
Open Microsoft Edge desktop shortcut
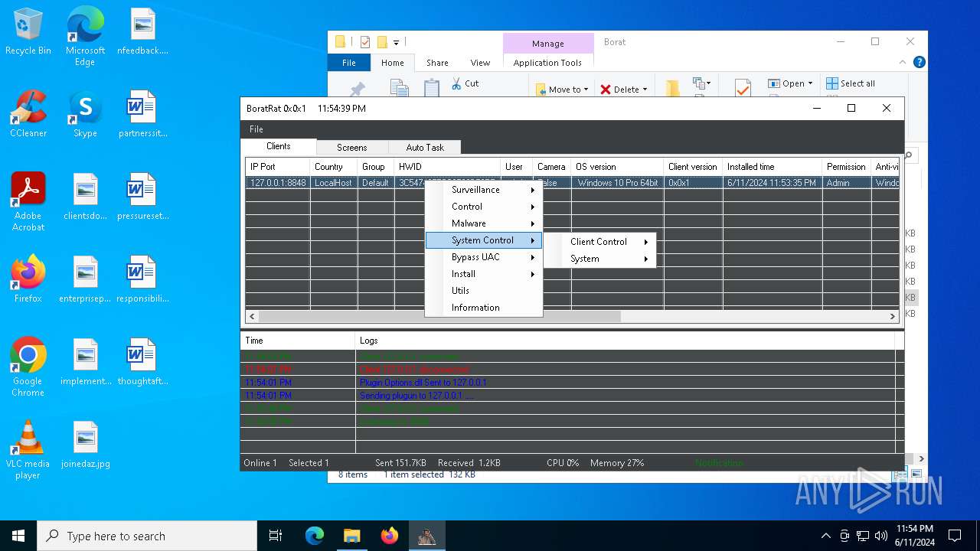click(x=85, y=37)
